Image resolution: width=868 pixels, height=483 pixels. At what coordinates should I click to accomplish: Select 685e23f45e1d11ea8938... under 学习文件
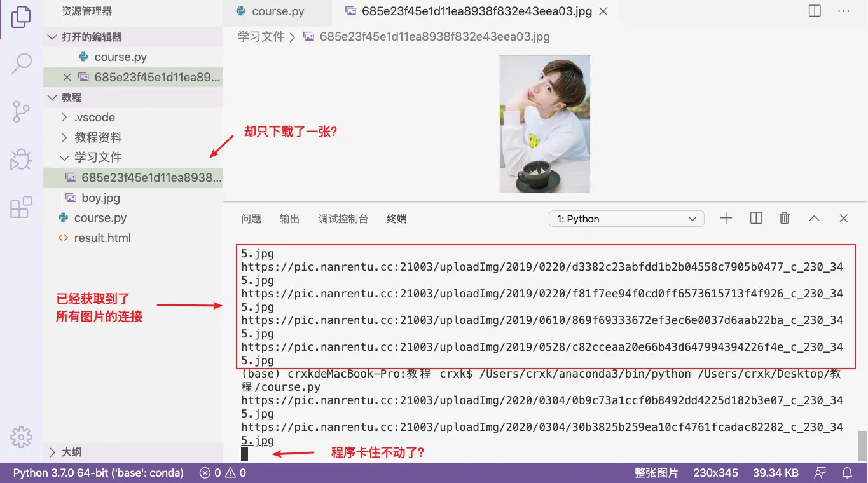[133, 177]
